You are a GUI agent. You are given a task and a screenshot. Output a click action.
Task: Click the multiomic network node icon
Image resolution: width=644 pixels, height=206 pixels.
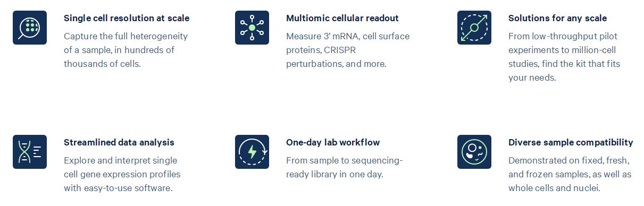252,28
